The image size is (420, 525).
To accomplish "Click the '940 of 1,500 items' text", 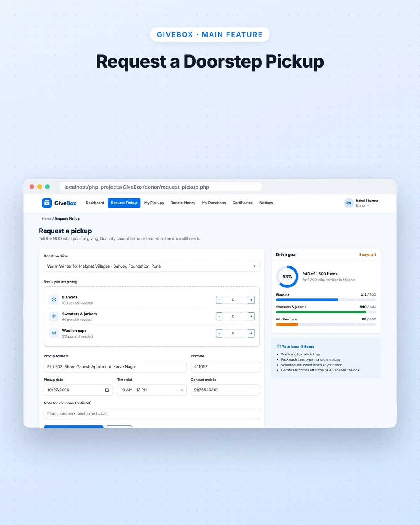I will click(320, 274).
